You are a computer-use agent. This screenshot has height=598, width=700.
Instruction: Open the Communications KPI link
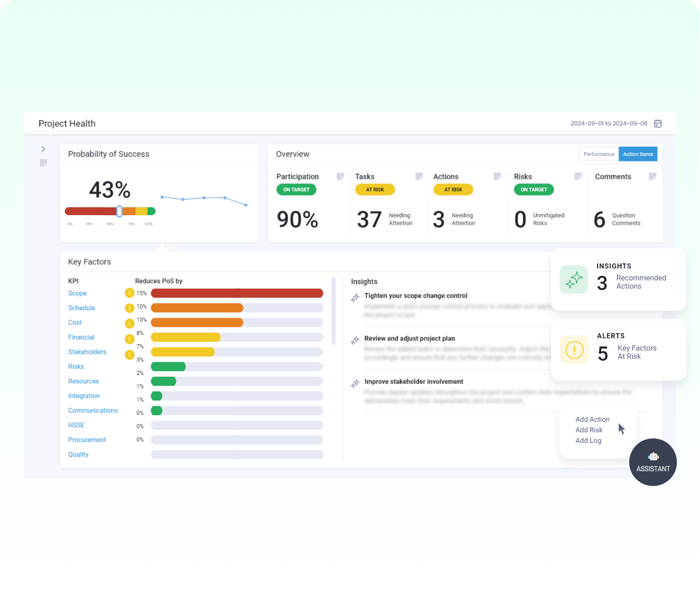point(93,411)
